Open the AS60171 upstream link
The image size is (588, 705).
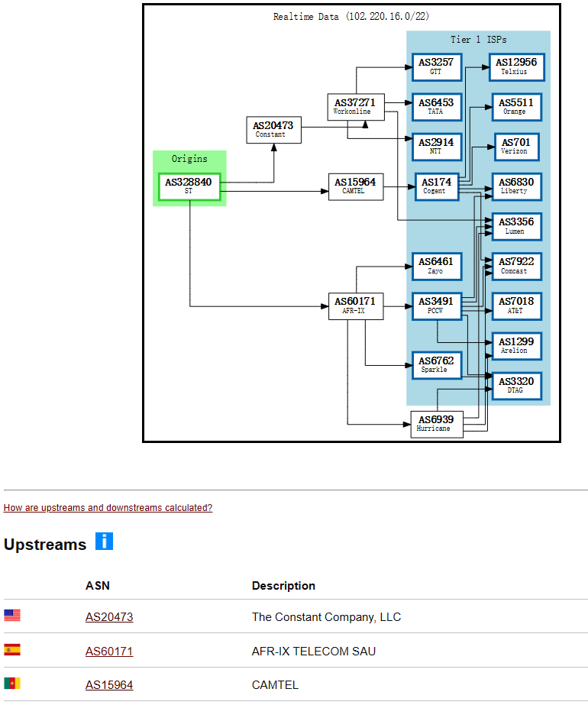[108, 652]
